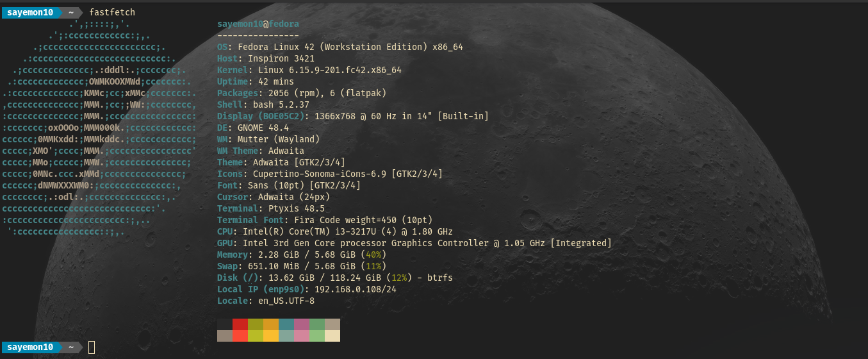Select the OS line showing Fedora Linux 42
Image resolution: width=868 pixels, height=359 pixels.
click(x=340, y=47)
